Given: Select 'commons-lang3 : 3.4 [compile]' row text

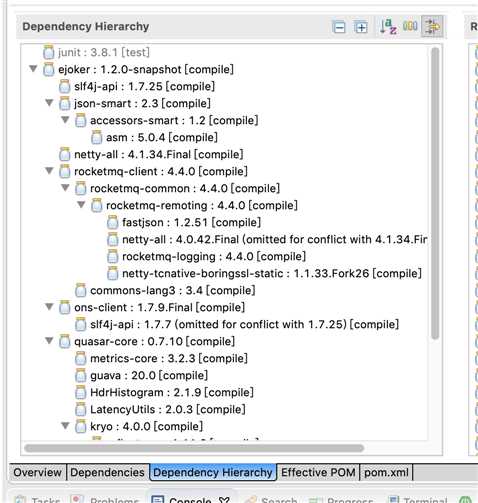Looking at the screenshot, I should (x=173, y=290).
